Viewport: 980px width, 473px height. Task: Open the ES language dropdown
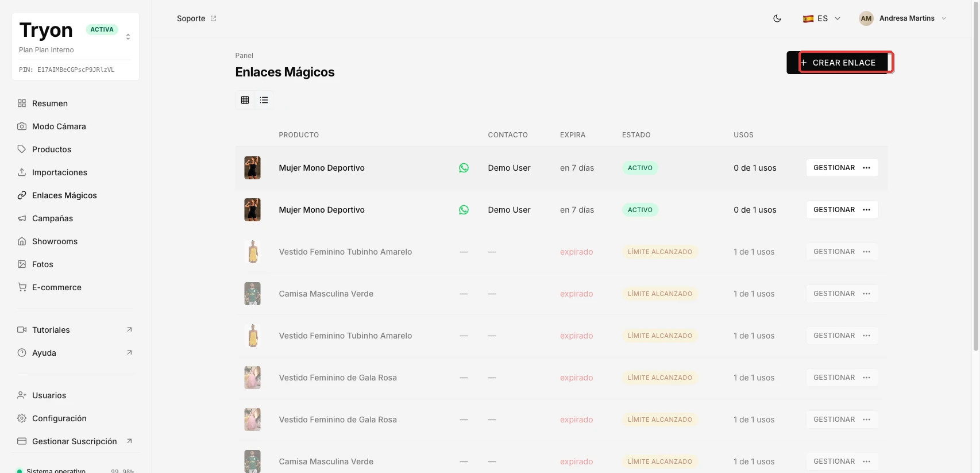(821, 18)
